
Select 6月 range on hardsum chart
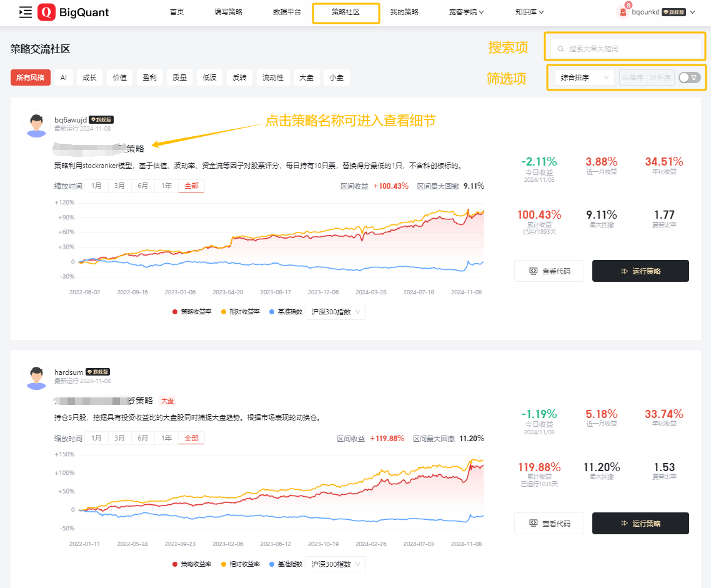[143, 438]
